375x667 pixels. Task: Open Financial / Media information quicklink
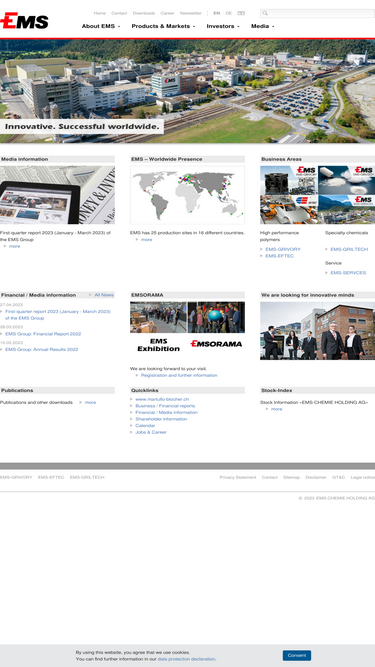(x=166, y=413)
